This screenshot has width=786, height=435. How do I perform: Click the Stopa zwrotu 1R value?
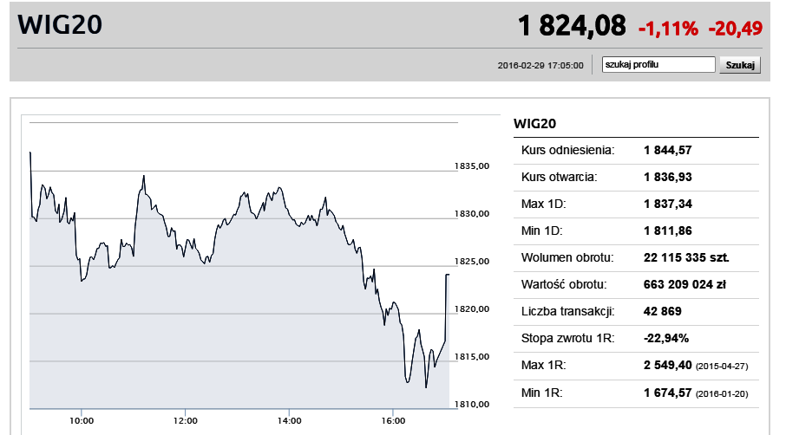click(x=666, y=338)
